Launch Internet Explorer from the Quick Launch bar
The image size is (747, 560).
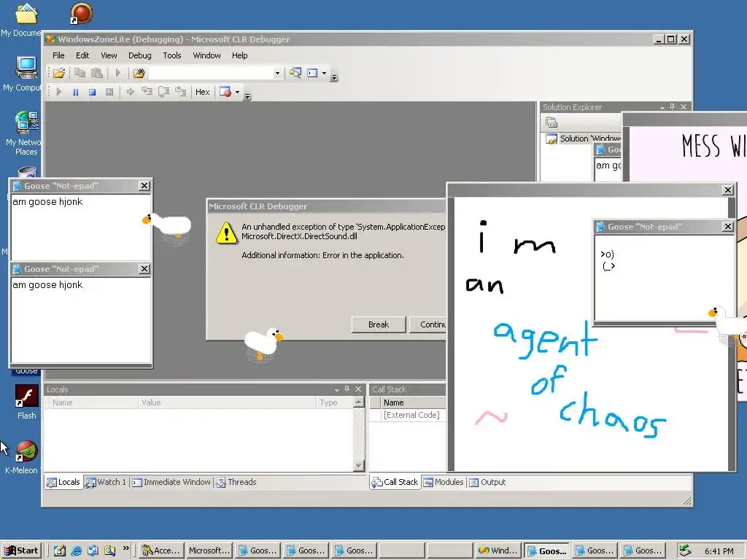pos(76,551)
